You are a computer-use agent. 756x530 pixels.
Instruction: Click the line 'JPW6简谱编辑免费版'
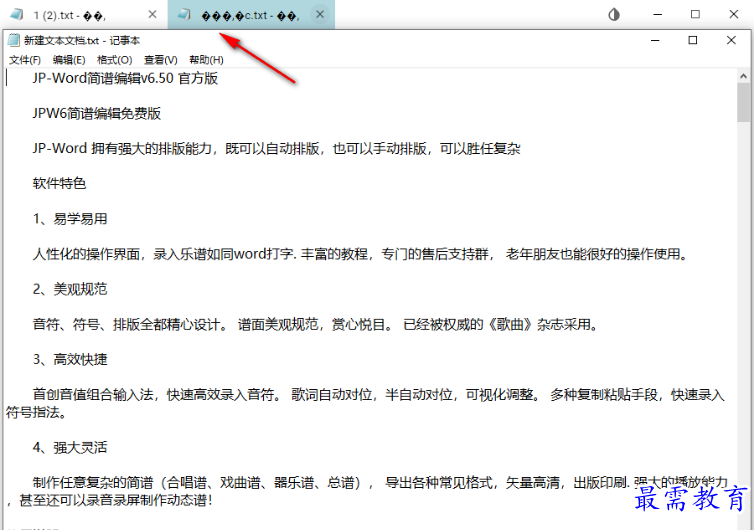pos(97,113)
